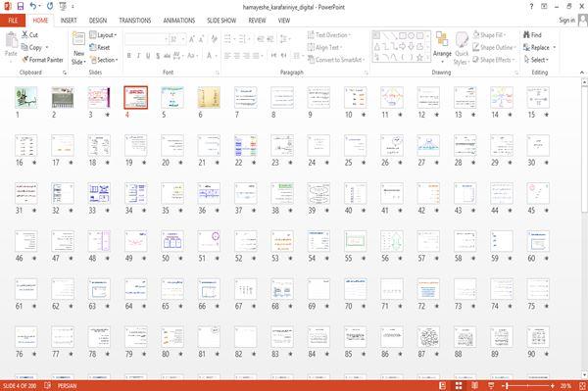Click the Clear All Formatting icon
Viewport: 588px width, 391px height.
tap(214, 39)
